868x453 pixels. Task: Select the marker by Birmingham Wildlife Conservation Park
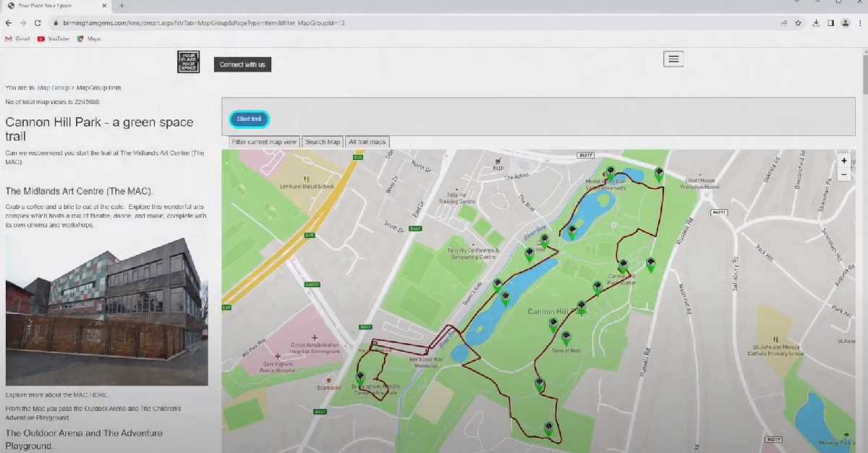360,377
